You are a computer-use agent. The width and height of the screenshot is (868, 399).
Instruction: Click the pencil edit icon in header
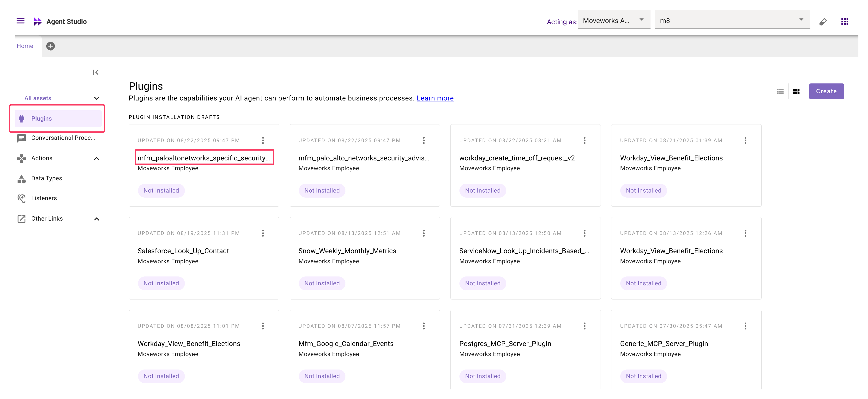823,22
